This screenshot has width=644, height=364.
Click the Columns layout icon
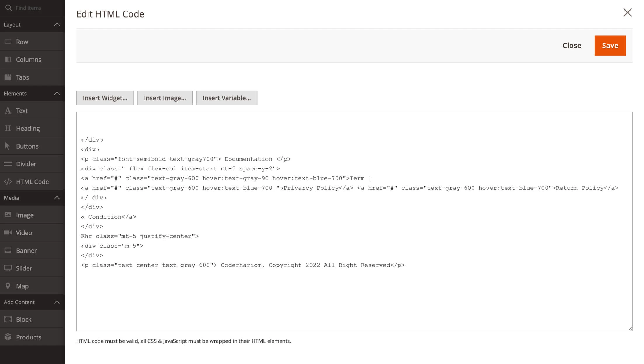point(8,59)
